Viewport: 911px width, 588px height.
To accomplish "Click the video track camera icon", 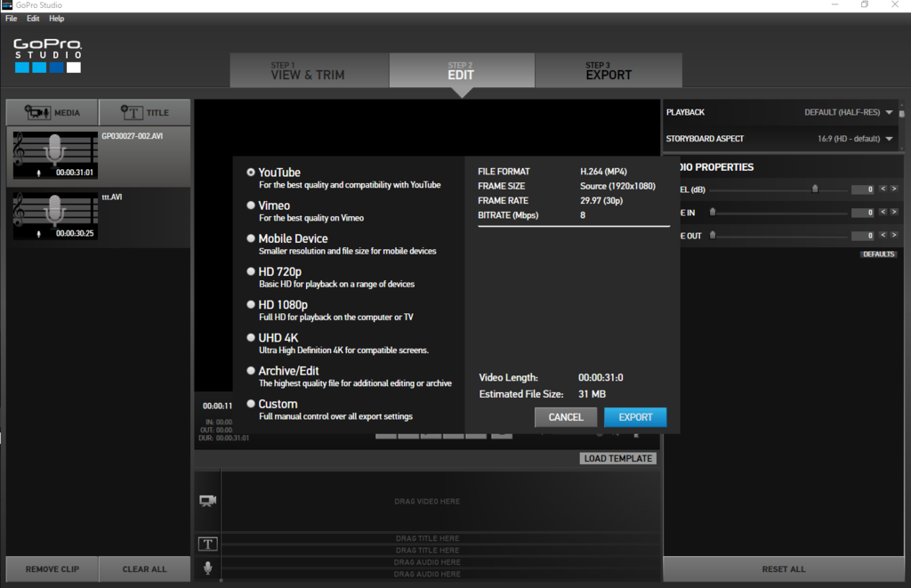I will coord(207,501).
